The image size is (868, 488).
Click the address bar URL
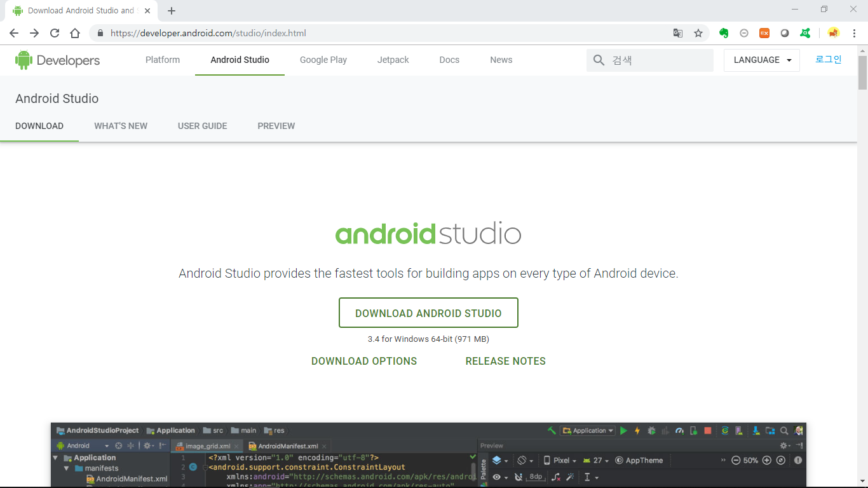point(208,33)
